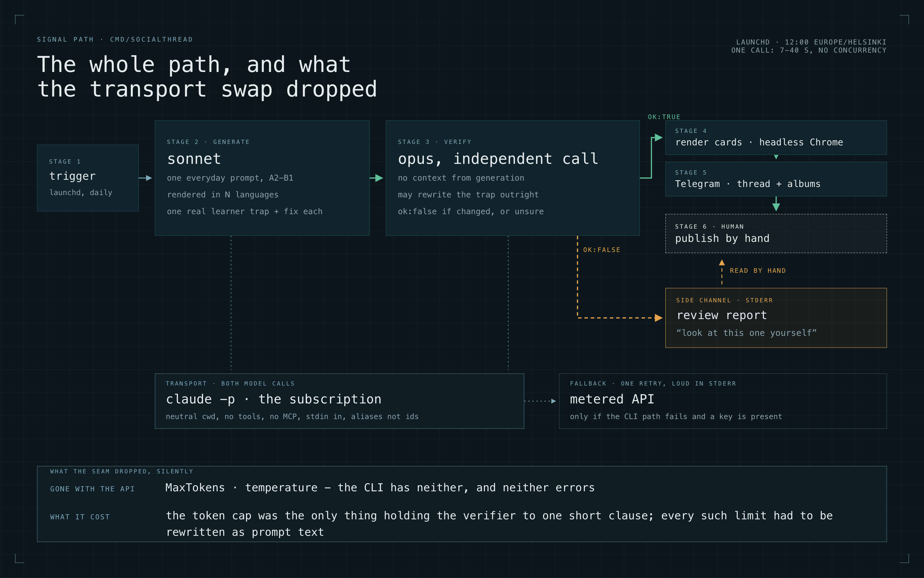Click the 'READ BY HAND' label

[x=757, y=271]
